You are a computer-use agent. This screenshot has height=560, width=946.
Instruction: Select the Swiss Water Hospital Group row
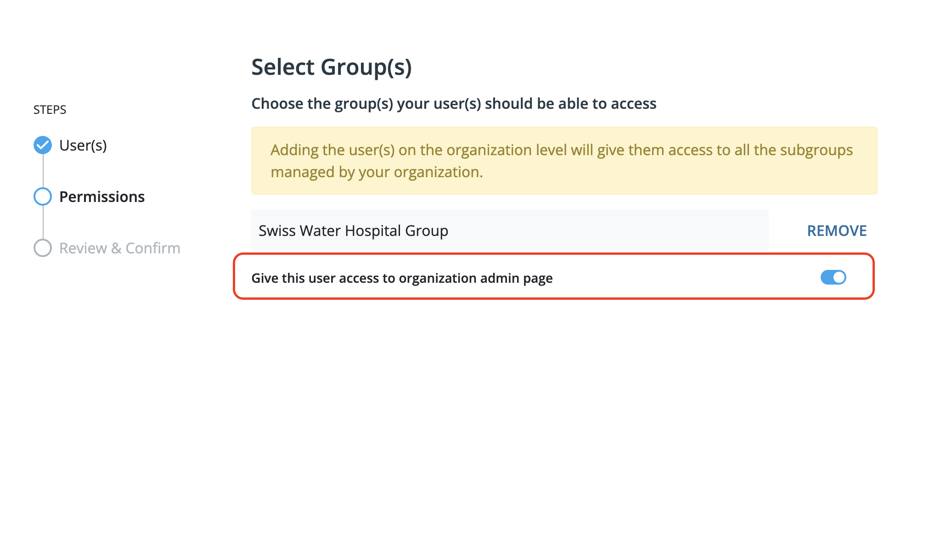click(x=510, y=230)
